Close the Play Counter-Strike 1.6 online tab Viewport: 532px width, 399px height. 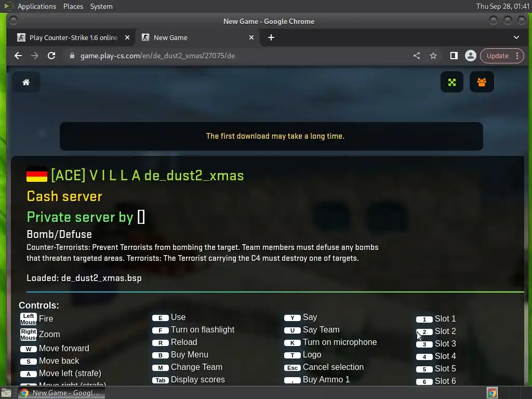coord(127,37)
